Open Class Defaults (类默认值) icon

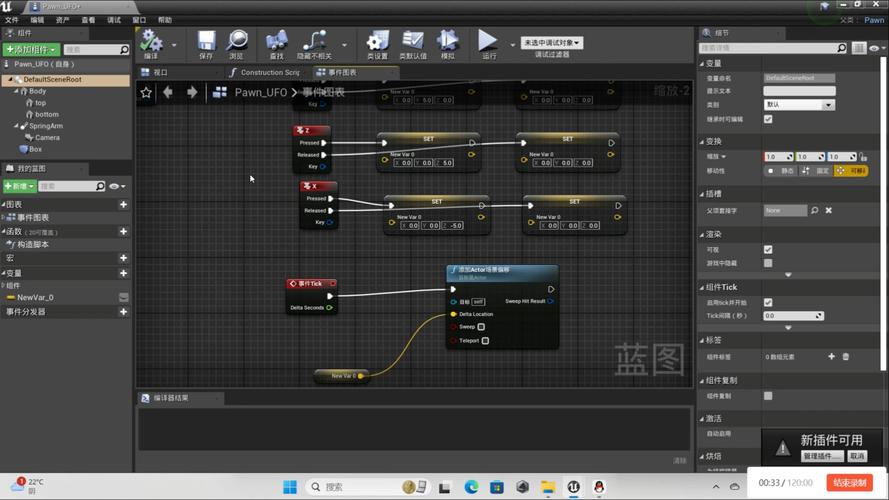[412, 42]
